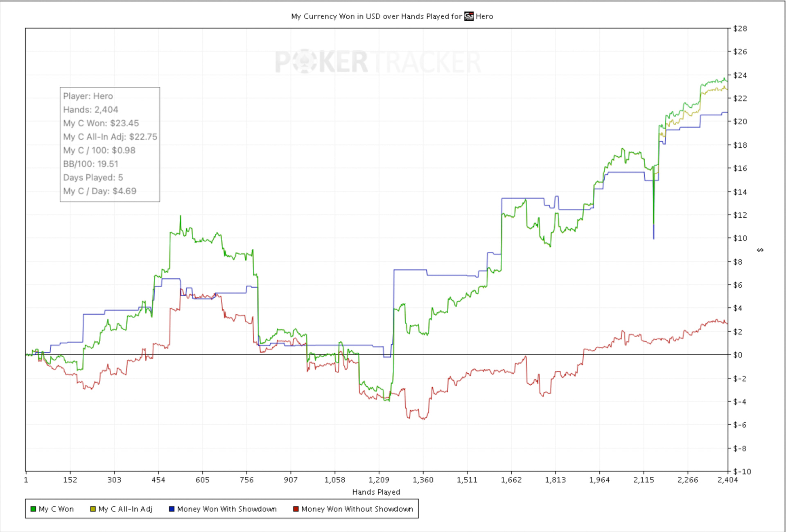Click the 1,964 hands x-axis label
786x532 pixels.
pyautogui.click(x=599, y=480)
